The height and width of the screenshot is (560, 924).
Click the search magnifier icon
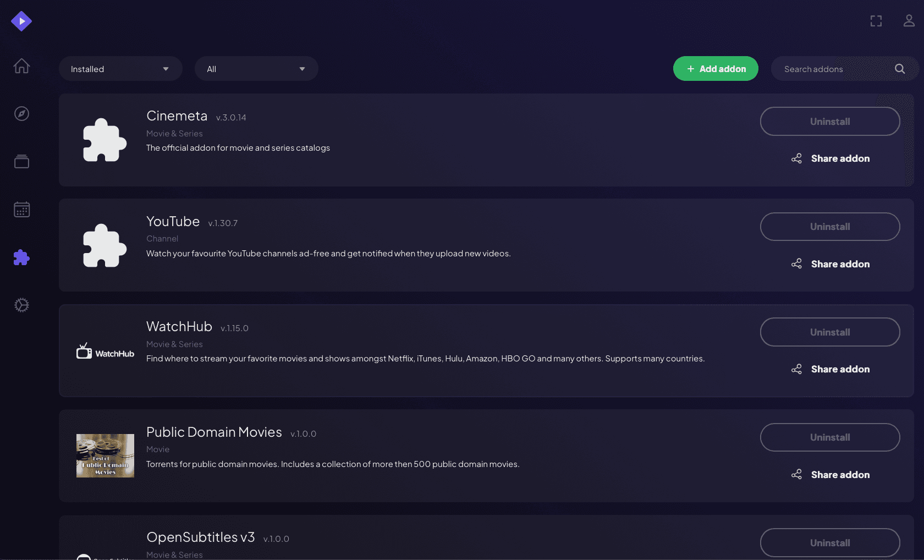(899, 68)
